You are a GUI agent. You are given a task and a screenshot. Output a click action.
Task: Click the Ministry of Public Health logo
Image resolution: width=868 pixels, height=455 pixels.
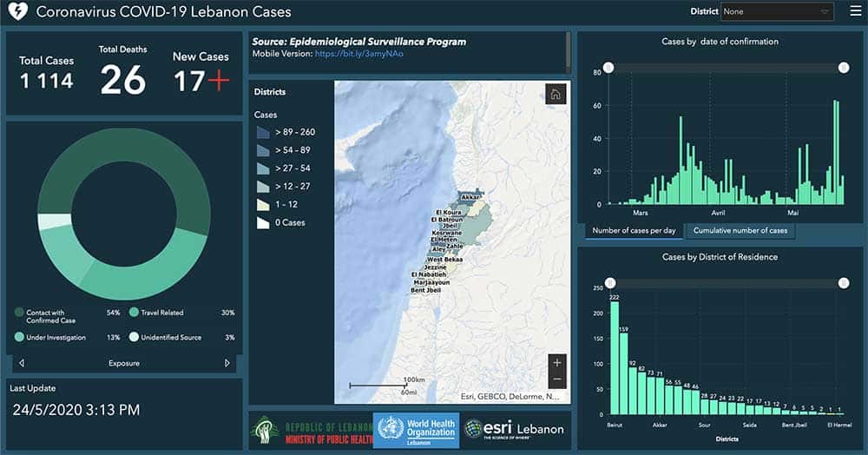point(309,430)
